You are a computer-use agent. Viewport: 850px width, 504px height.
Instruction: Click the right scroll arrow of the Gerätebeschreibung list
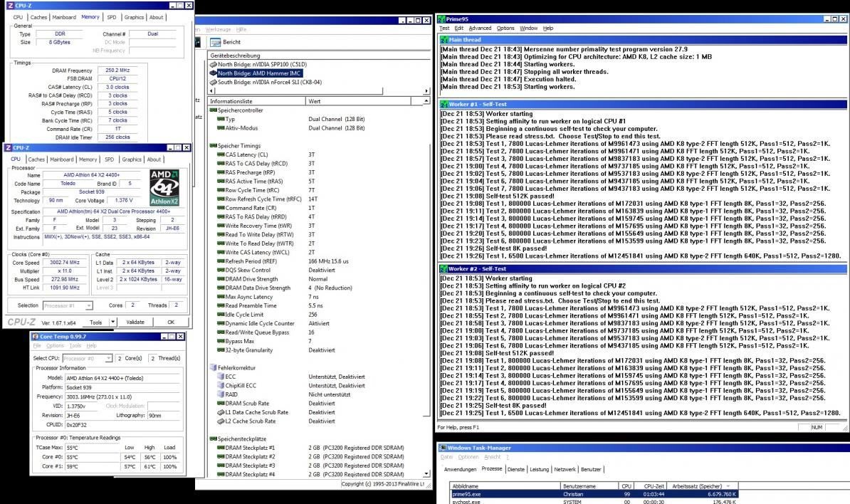click(426, 91)
